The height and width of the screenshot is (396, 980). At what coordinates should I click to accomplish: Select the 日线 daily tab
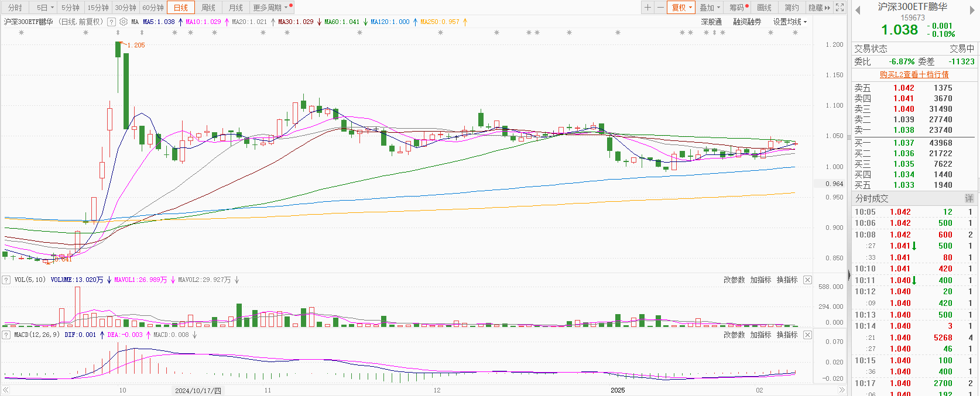coord(181,8)
